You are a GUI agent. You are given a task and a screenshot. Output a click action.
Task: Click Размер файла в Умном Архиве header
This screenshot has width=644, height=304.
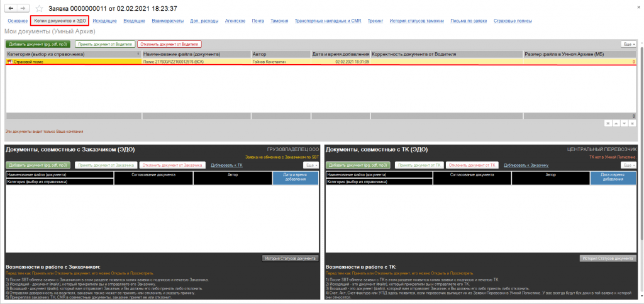(x=579, y=54)
